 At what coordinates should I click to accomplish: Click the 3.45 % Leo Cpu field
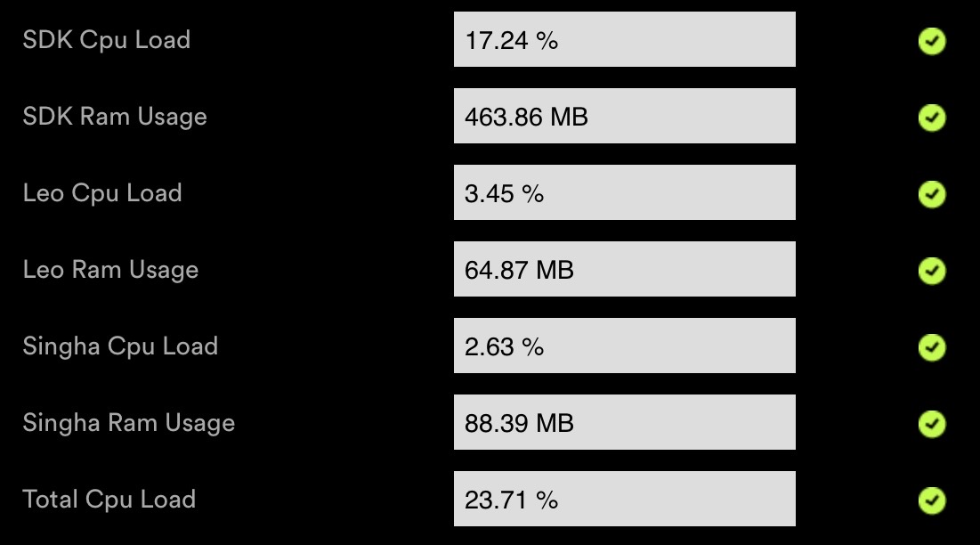pyautogui.click(x=624, y=192)
